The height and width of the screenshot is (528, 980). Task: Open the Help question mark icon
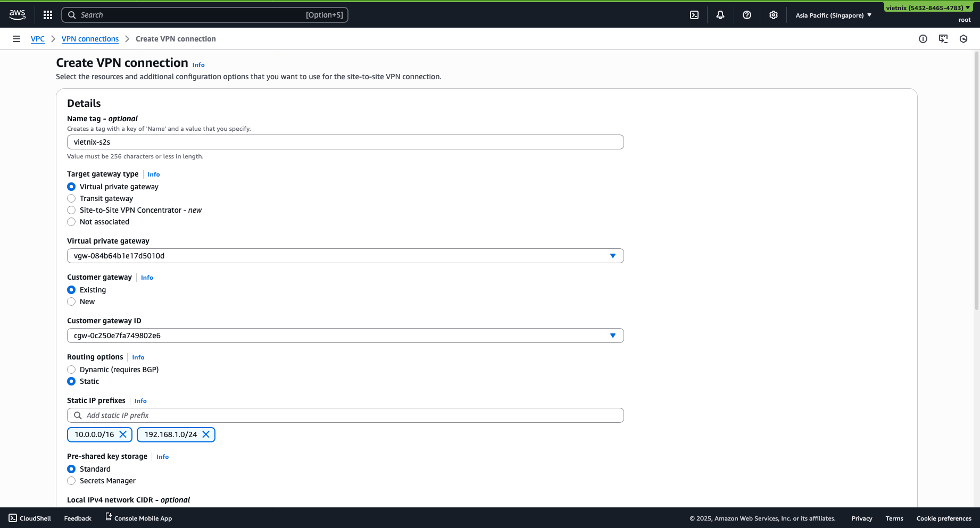tap(746, 14)
